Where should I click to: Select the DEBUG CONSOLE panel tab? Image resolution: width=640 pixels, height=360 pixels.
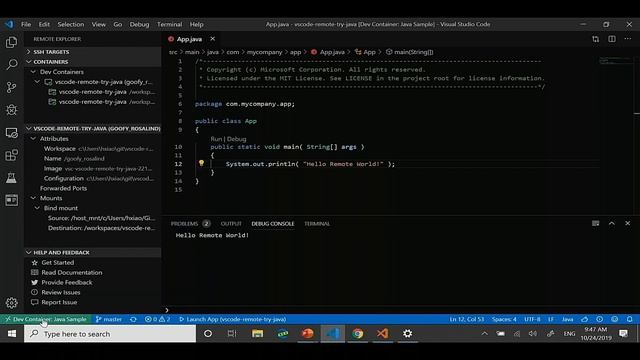tap(273, 224)
